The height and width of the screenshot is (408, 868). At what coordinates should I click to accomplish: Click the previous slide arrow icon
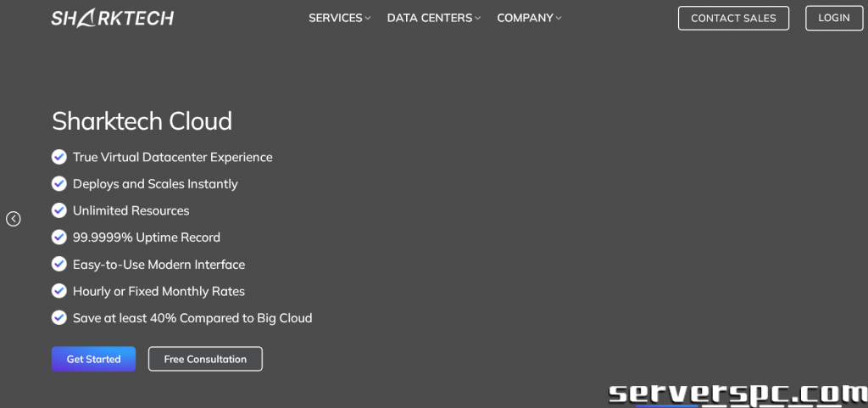point(14,219)
